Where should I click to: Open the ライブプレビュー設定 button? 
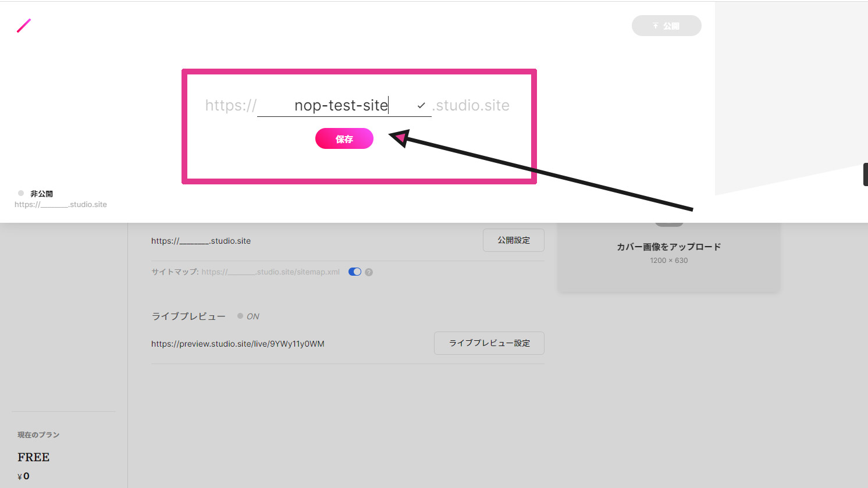click(x=489, y=343)
